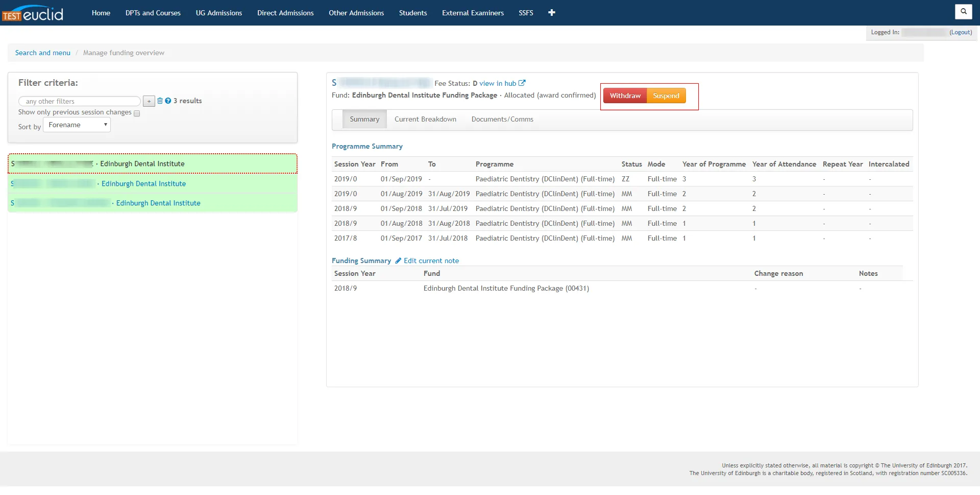980x495 pixels.
Task: Tick Show only previous session changes checkbox
Action: click(137, 113)
